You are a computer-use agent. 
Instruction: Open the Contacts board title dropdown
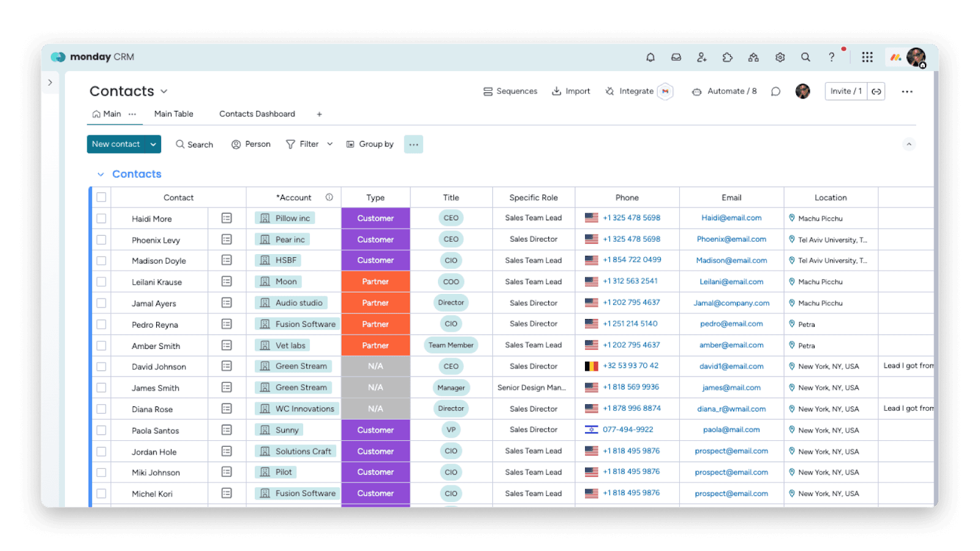164,92
